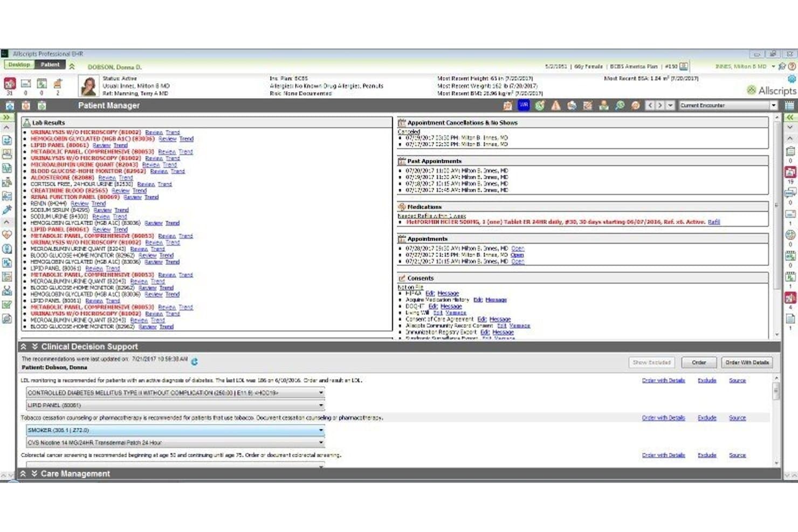The width and height of the screenshot is (798, 532).
Task: Click Edit link for HIPAA consent
Action: (430, 293)
